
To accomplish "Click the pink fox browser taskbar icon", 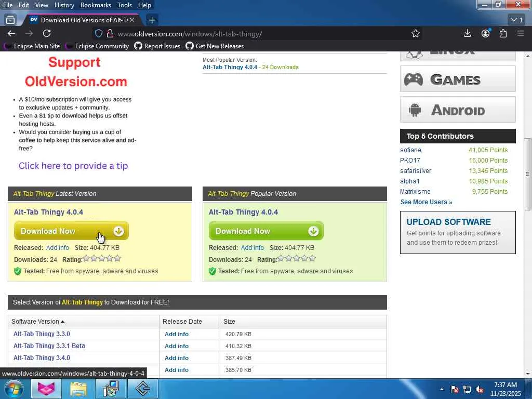I will tap(46, 389).
